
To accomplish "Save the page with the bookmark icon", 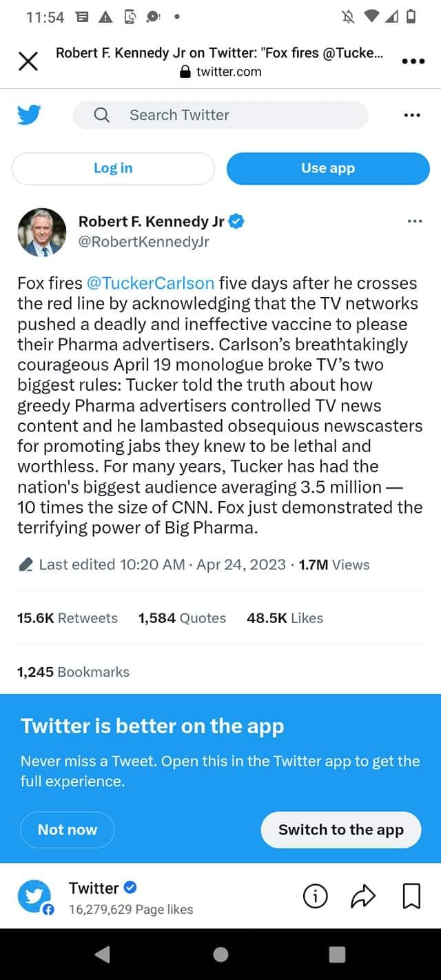I will coord(411,896).
